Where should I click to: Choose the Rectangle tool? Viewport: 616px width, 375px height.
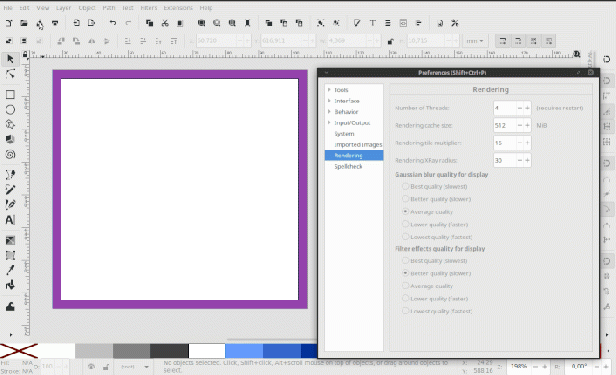pyautogui.click(x=10, y=95)
